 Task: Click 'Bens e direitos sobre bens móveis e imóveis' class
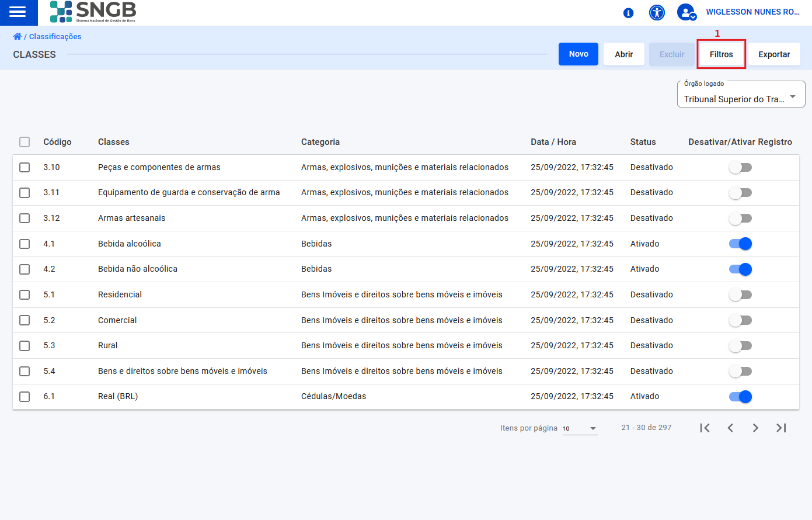point(183,371)
